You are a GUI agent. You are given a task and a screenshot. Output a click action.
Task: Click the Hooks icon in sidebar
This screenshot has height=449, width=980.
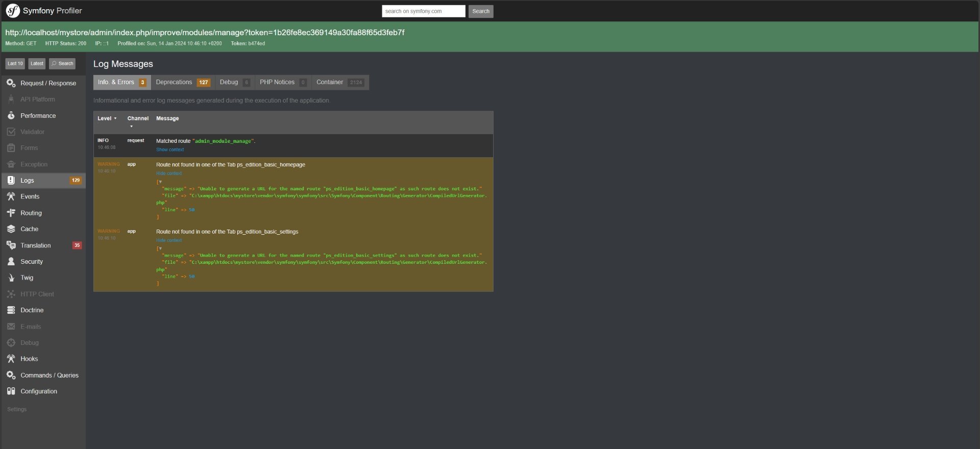coord(11,359)
